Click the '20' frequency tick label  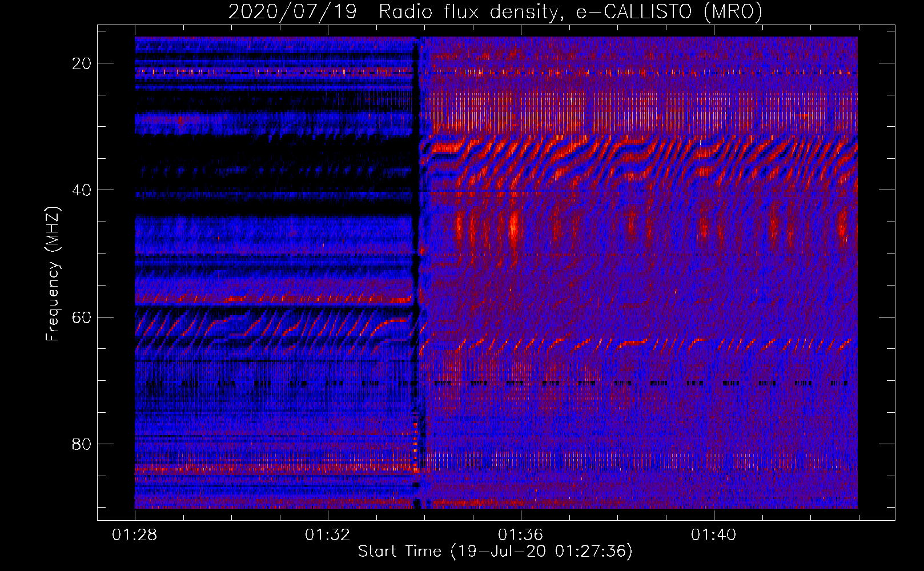pos(82,63)
